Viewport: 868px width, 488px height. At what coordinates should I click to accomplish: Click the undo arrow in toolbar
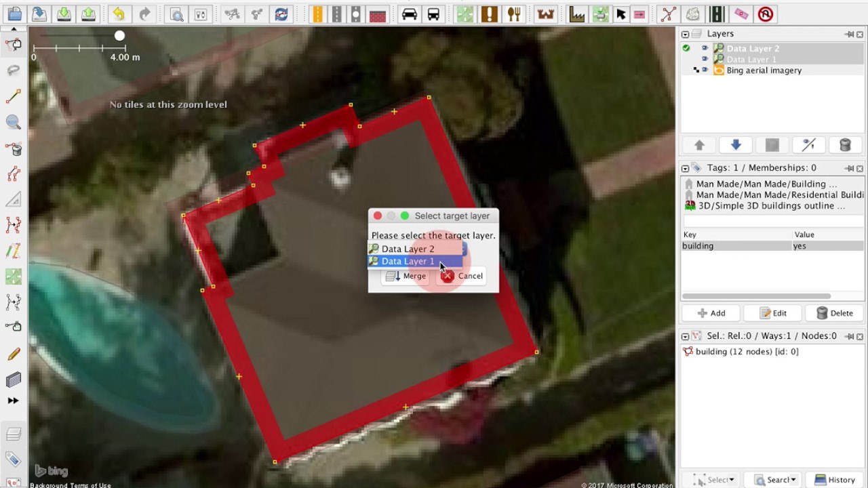coord(119,14)
